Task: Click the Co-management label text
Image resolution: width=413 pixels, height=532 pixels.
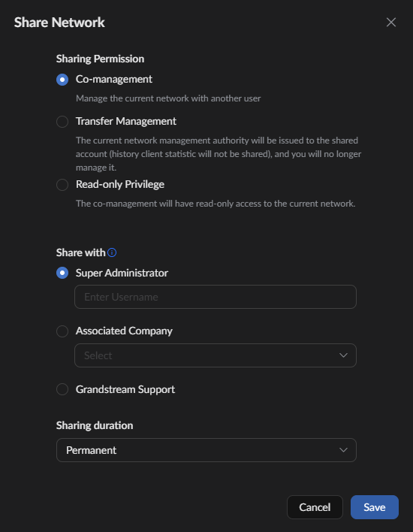Action: pyautogui.click(x=114, y=79)
